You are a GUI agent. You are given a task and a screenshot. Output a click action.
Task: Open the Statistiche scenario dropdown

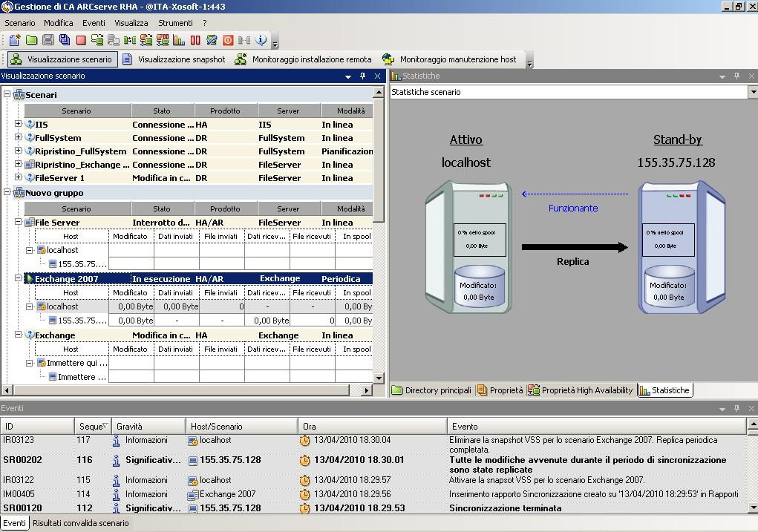coord(752,92)
